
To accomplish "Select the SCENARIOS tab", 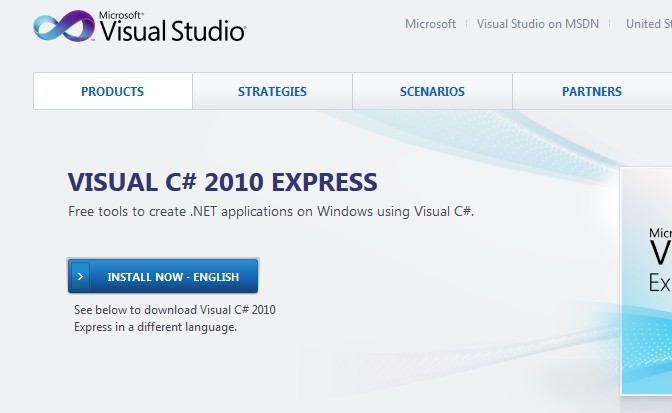I will pyautogui.click(x=432, y=91).
